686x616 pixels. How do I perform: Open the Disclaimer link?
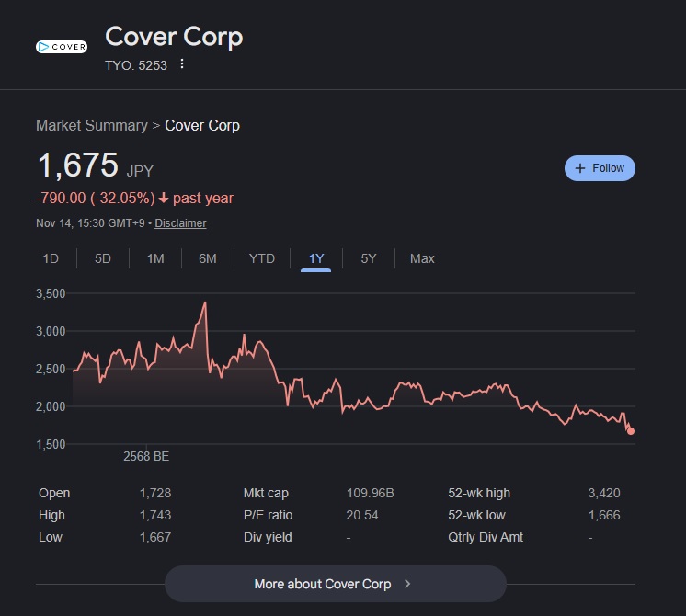click(x=180, y=223)
